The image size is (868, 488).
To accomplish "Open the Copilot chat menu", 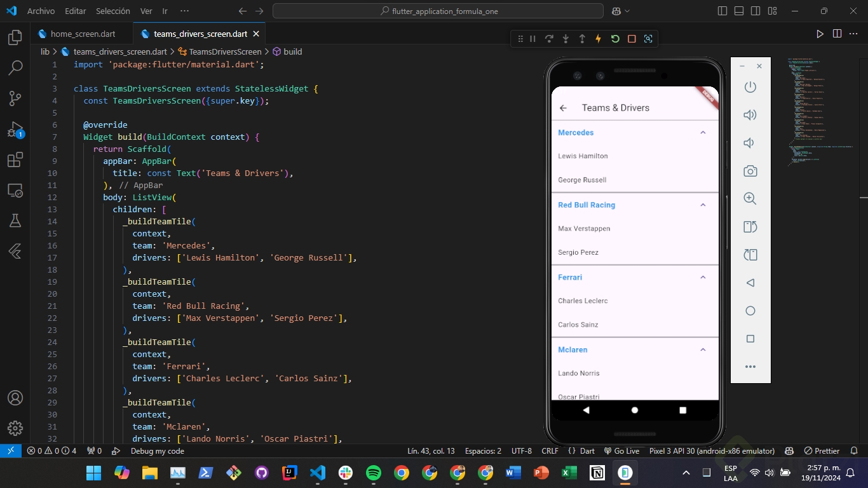I will 621,11.
